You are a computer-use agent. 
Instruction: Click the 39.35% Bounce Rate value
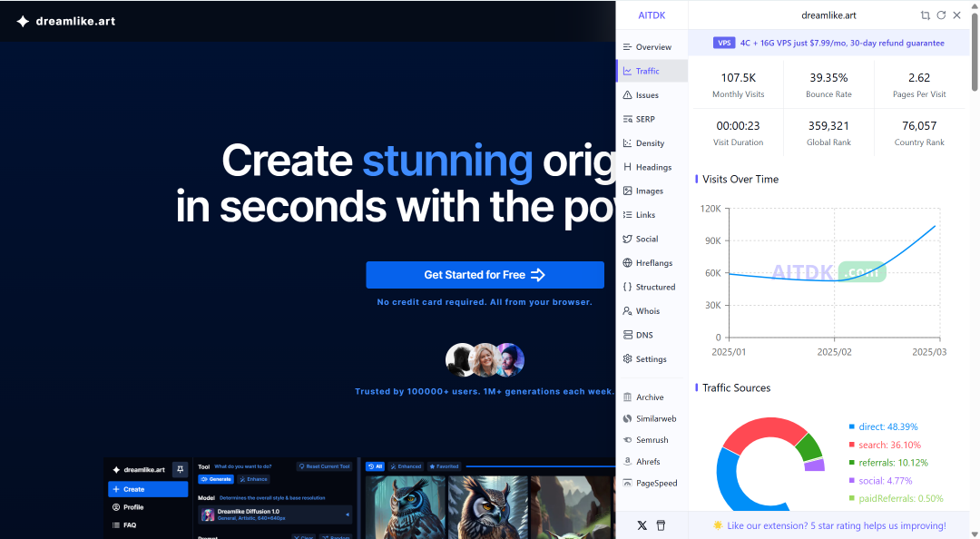[828, 77]
